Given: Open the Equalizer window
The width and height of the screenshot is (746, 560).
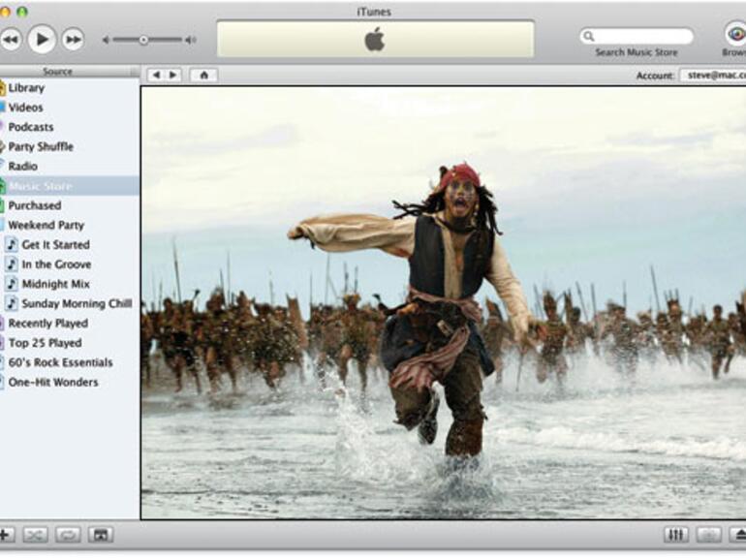Looking at the screenshot, I should [676, 534].
